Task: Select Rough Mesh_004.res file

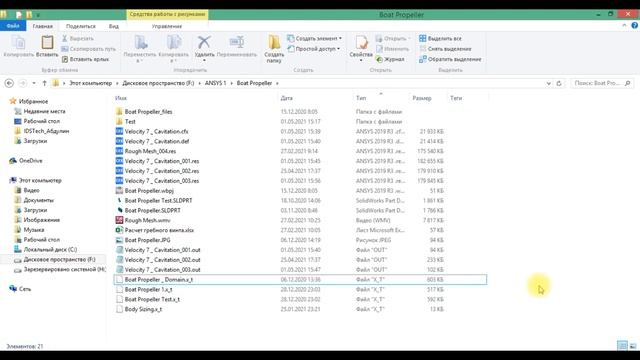Action: (x=150, y=151)
